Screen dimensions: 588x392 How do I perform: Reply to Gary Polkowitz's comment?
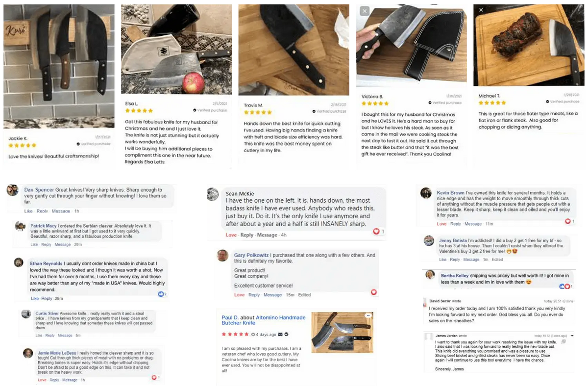pos(254,295)
